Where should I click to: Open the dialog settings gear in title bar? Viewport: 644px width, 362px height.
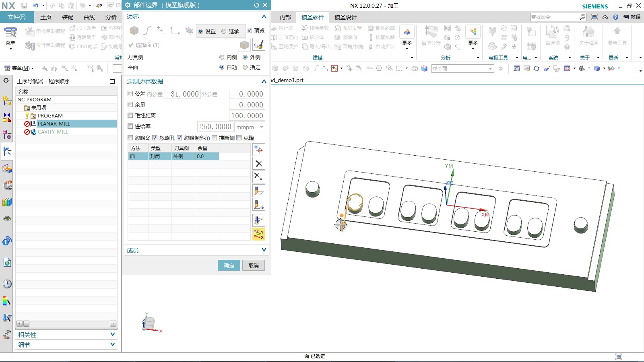tap(128, 5)
